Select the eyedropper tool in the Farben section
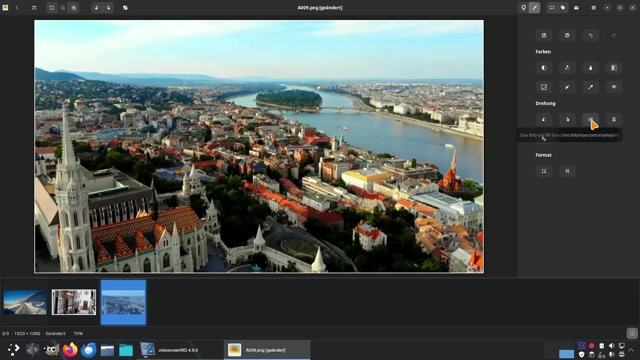Viewport: 640px width, 360px height. [x=591, y=87]
